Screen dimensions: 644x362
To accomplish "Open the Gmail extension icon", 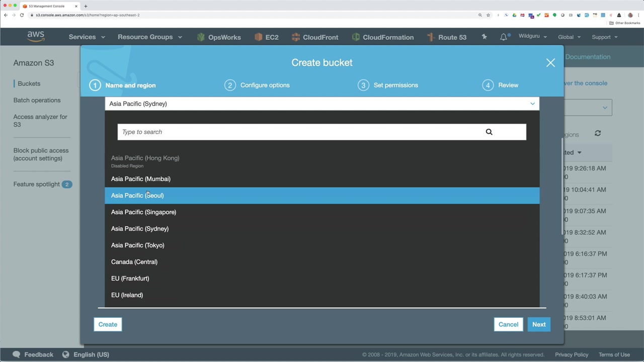I will (522, 15).
